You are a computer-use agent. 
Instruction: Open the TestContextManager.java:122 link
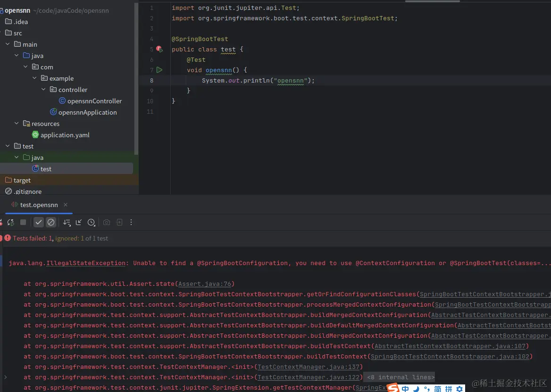click(x=309, y=377)
